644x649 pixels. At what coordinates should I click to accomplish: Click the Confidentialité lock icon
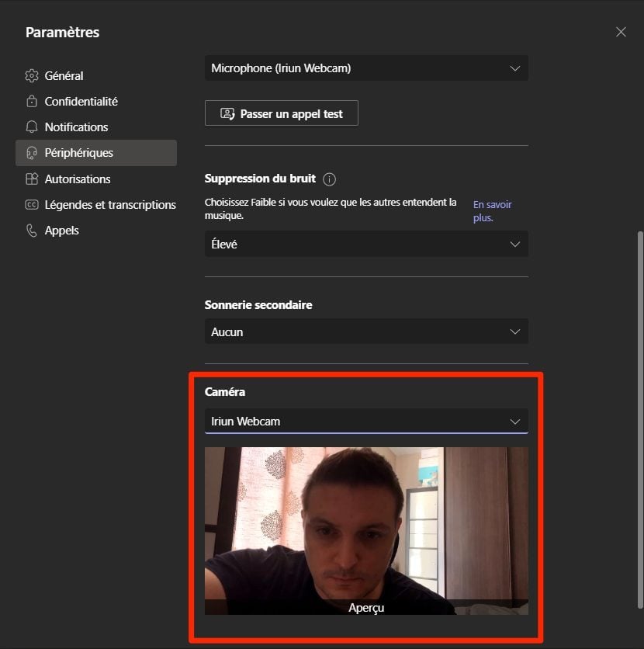click(x=32, y=102)
